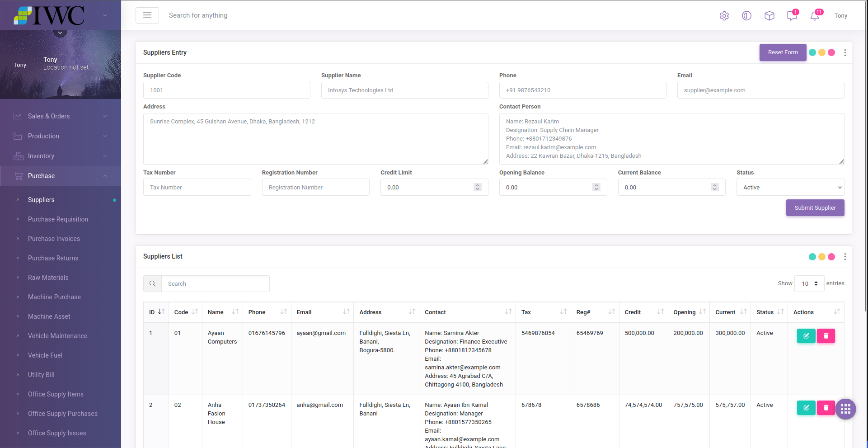Image resolution: width=868 pixels, height=448 pixels.
Task: Open Raw Materials page
Action: point(48,278)
